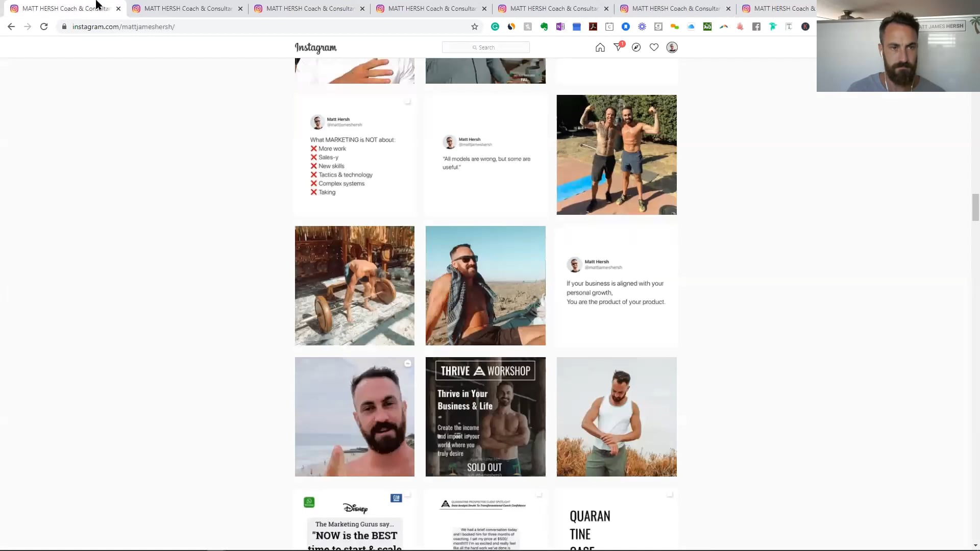Go to Instagram home feed icon
Viewport: 980px width, 551px height.
pos(600,47)
